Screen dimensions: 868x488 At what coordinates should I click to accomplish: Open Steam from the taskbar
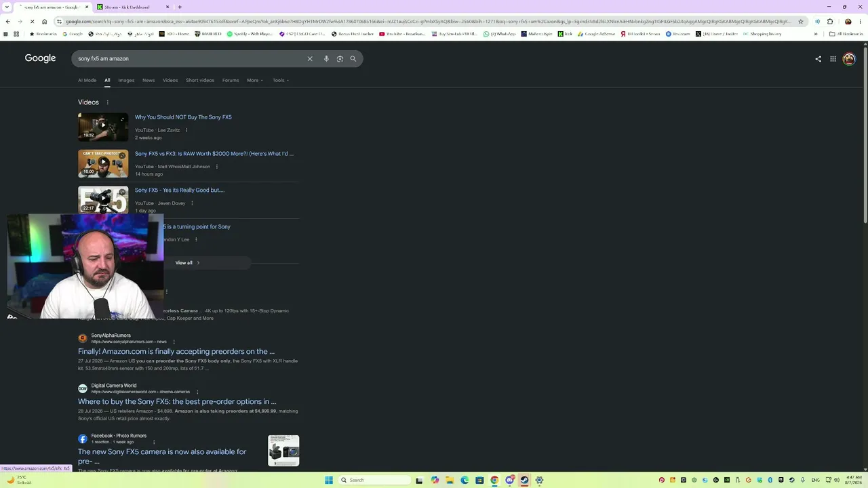[x=524, y=480]
